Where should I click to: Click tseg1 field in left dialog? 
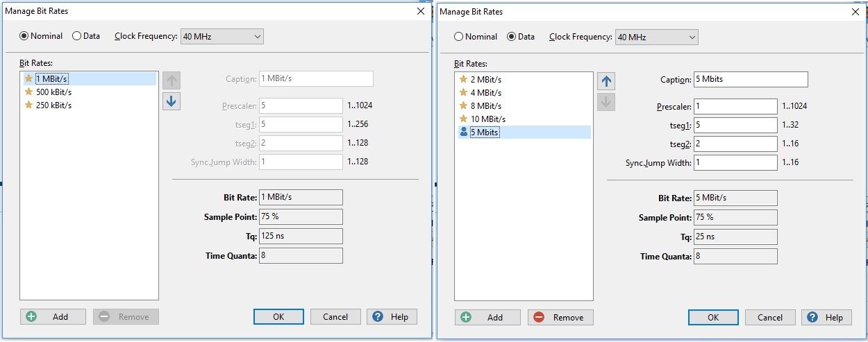click(301, 124)
